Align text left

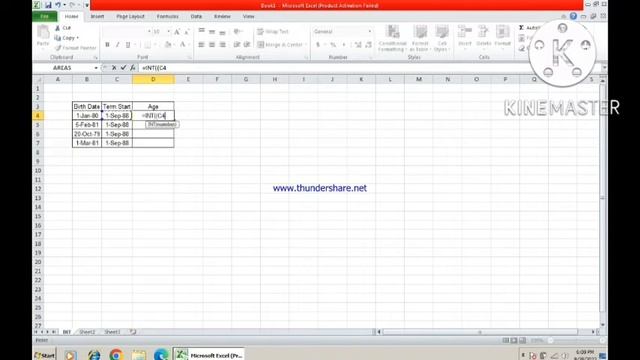click(201, 44)
